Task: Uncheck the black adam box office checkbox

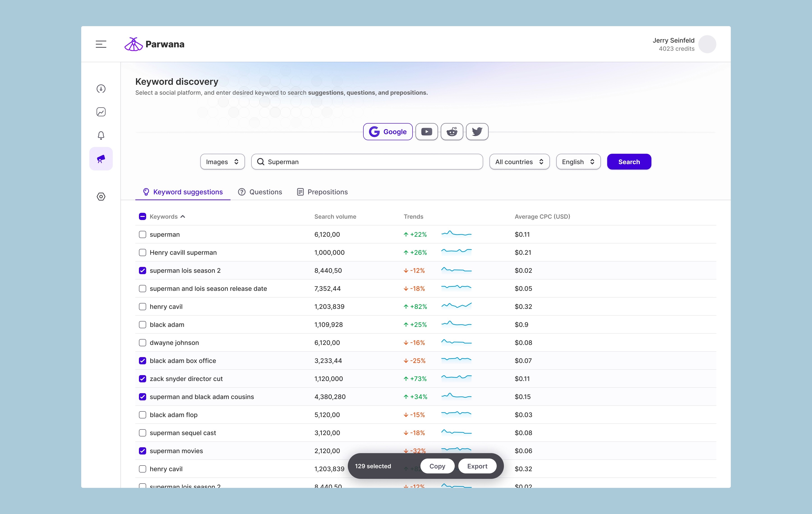Action: pyautogui.click(x=143, y=361)
